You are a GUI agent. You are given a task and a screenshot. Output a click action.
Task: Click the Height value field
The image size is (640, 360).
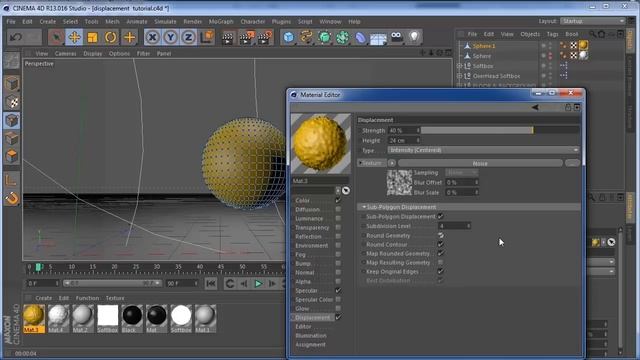pyautogui.click(x=404, y=140)
